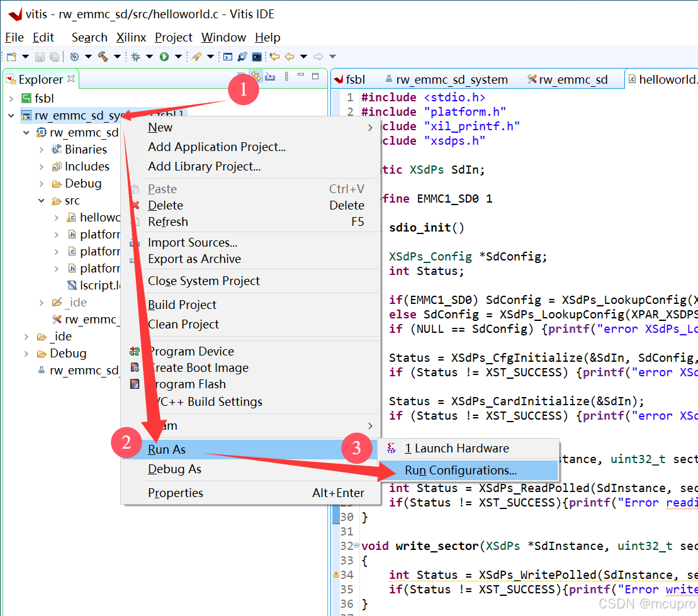Switch to the rw_emmc_sd_system editor tab
The width and height of the screenshot is (698, 616).
point(446,80)
